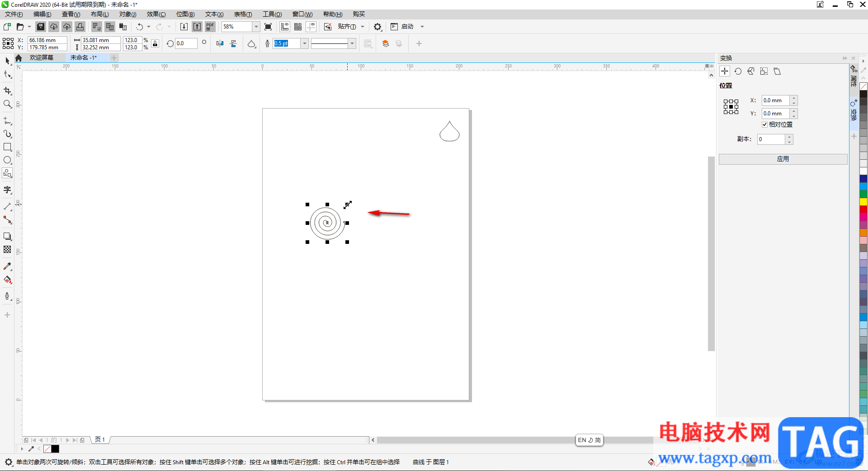
Task: Select the Shape edit tool
Action: click(x=7, y=74)
